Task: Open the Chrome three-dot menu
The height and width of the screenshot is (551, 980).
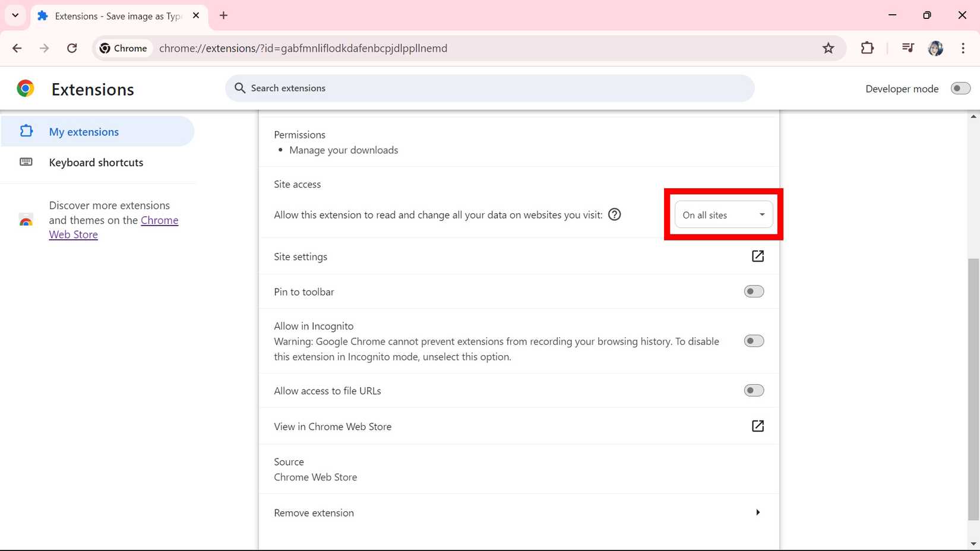Action: tap(963, 48)
